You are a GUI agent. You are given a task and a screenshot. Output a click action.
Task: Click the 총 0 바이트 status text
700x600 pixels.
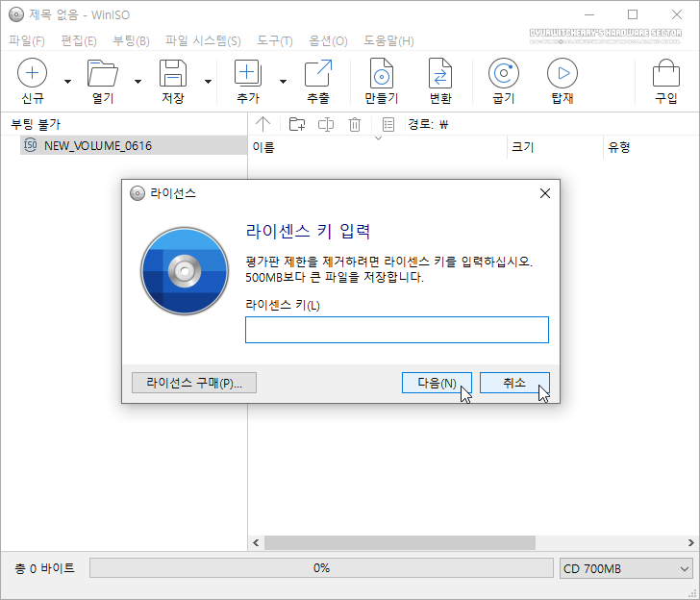[x=44, y=568]
